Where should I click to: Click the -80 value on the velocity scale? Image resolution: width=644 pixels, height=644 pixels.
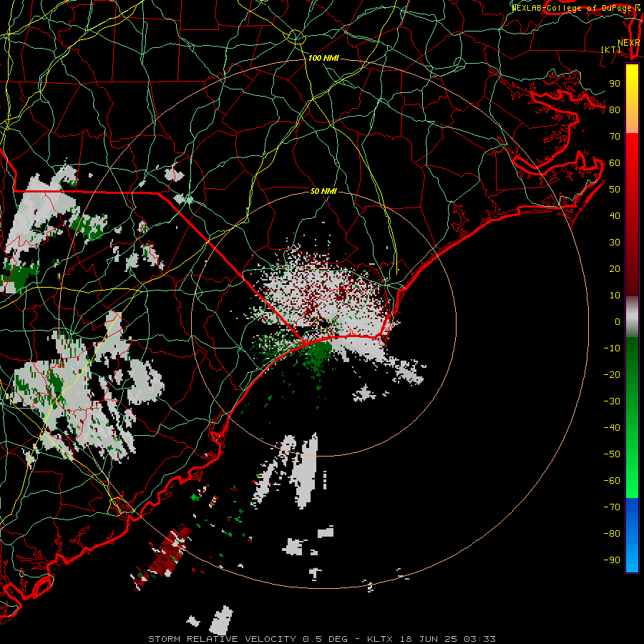pyautogui.click(x=612, y=534)
